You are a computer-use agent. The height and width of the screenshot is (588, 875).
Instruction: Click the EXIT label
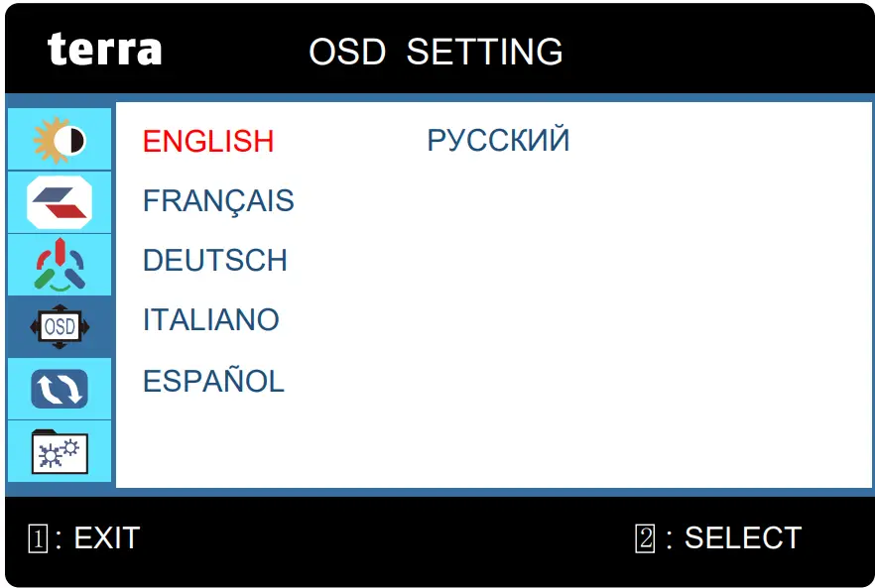[x=106, y=538]
